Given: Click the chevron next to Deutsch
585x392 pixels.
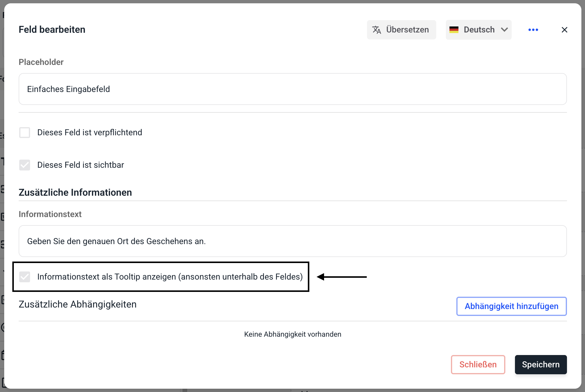Looking at the screenshot, I should point(504,30).
